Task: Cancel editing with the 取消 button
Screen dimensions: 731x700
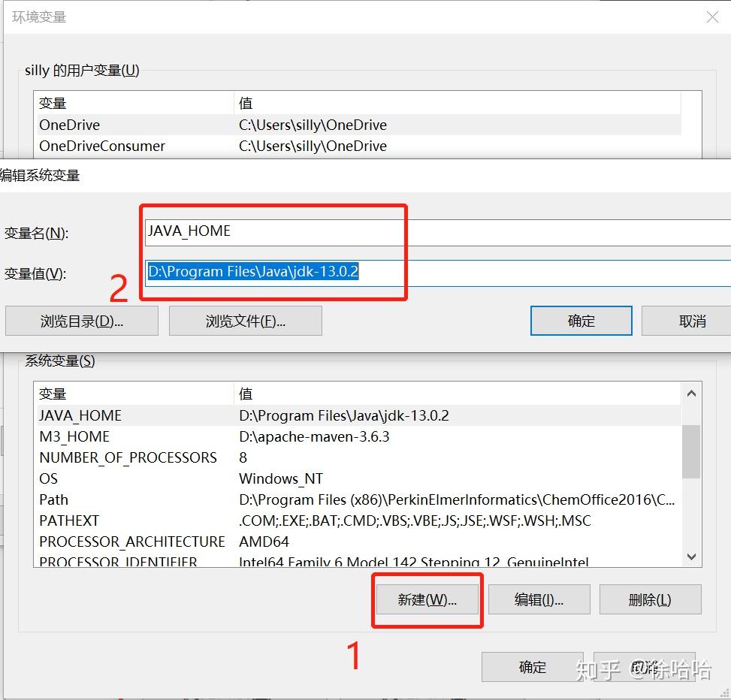Action: click(x=692, y=320)
